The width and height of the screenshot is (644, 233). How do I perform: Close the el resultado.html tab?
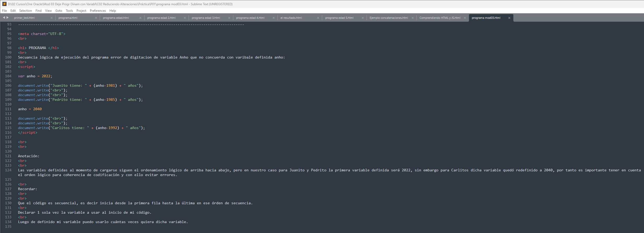click(x=318, y=18)
